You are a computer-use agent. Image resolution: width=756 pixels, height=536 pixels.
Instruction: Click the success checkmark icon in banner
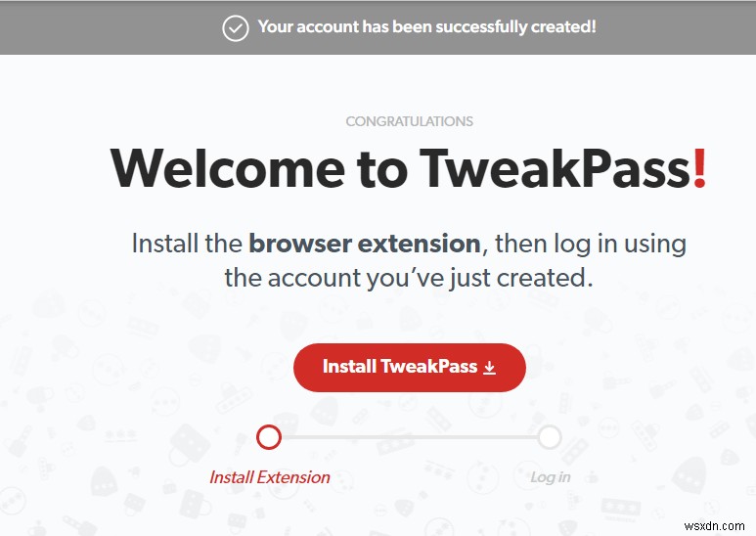[236, 27]
